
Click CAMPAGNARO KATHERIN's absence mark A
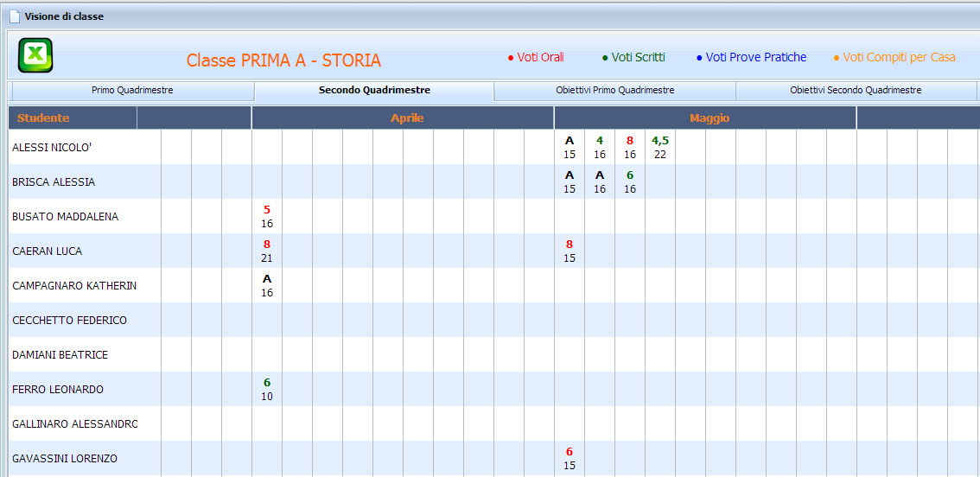(267, 279)
